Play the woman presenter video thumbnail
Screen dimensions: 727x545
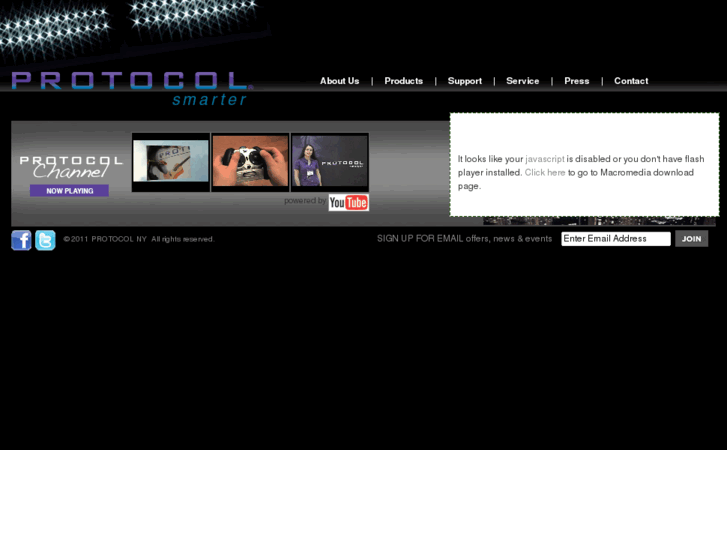click(330, 160)
